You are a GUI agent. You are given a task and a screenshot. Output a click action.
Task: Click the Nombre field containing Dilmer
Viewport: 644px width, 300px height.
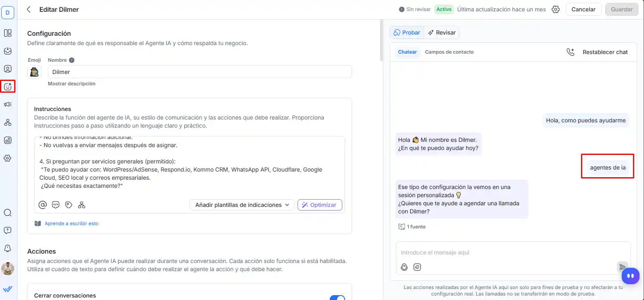coord(200,72)
